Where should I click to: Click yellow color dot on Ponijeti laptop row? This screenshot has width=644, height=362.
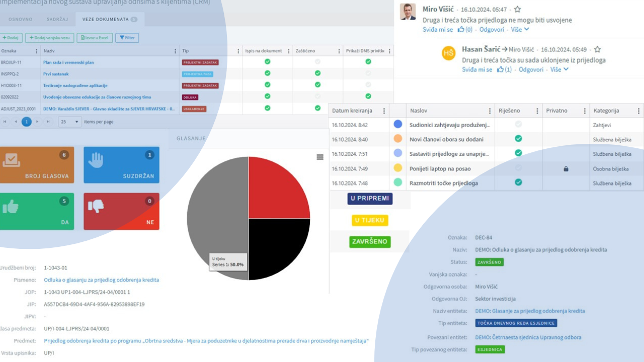pyautogui.click(x=398, y=168)
